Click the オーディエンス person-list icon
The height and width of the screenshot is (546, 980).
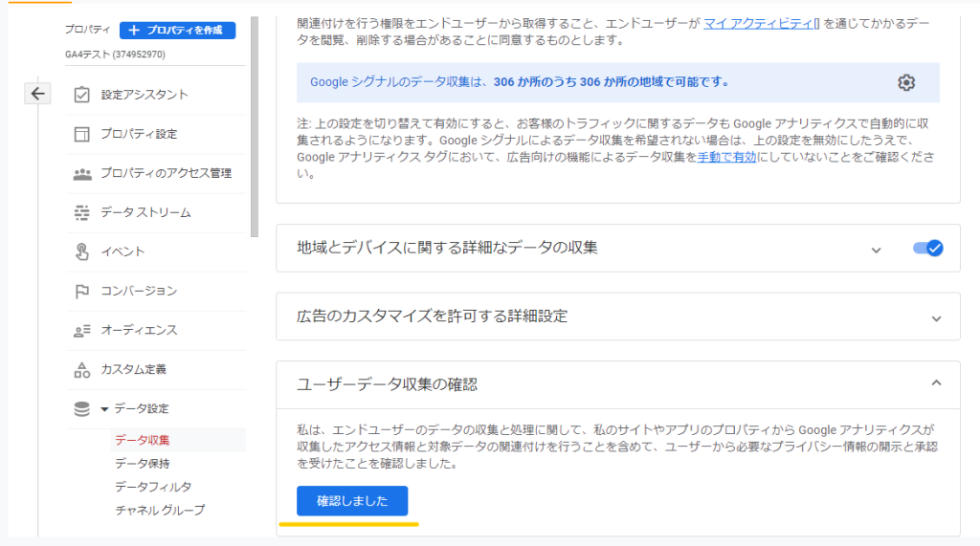[82, 331]
